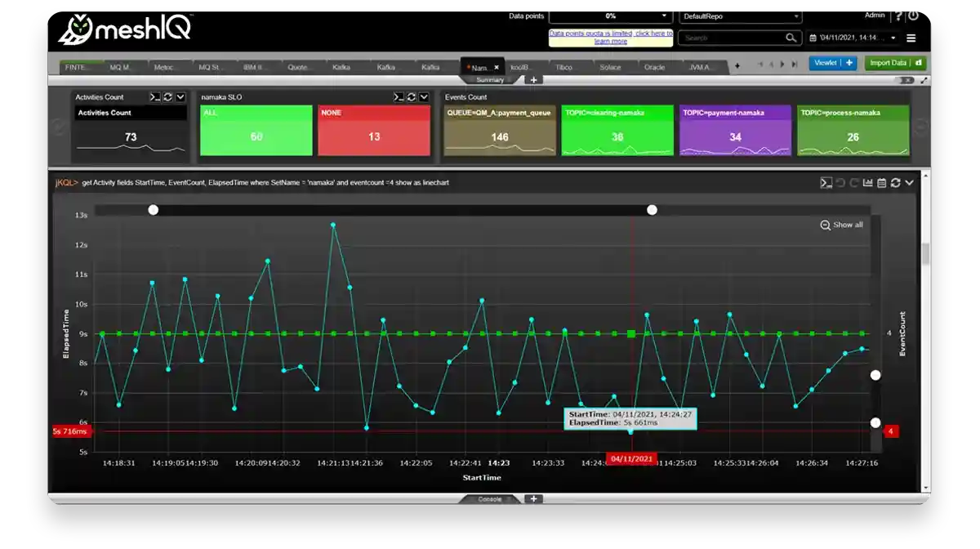Open data points quota learn more link
The width and height of the screenshot is (980, 549).
pos(611,38)
